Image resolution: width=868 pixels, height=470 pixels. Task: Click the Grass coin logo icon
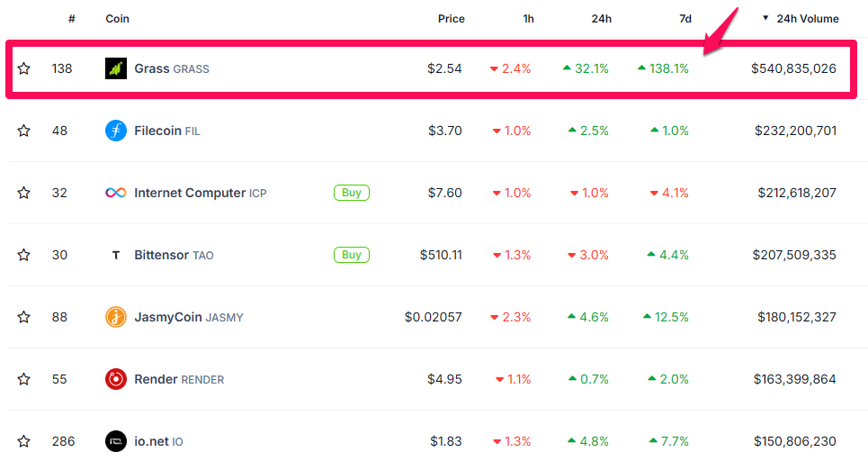tap(116, 68)
